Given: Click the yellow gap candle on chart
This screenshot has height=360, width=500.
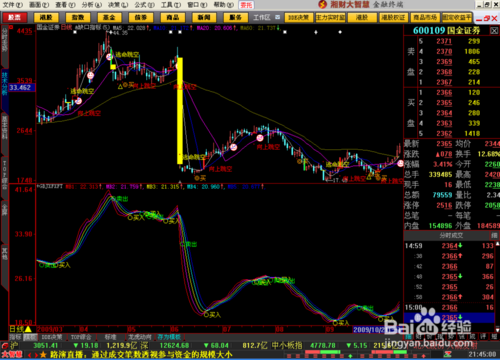Looking at the screenshot, I should click(x=180, y=111).
